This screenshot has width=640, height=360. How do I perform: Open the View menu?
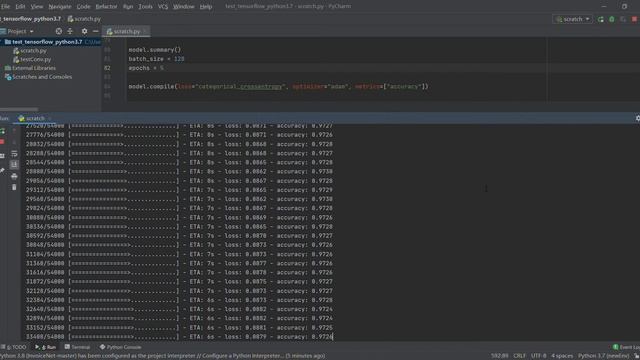tap(37, 7)
